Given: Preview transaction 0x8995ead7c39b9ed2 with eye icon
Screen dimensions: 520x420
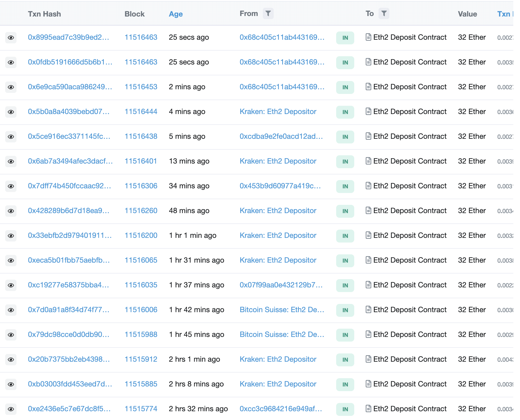Looking at the screenshot, I should pyautogui.click(x=11, y=38).
